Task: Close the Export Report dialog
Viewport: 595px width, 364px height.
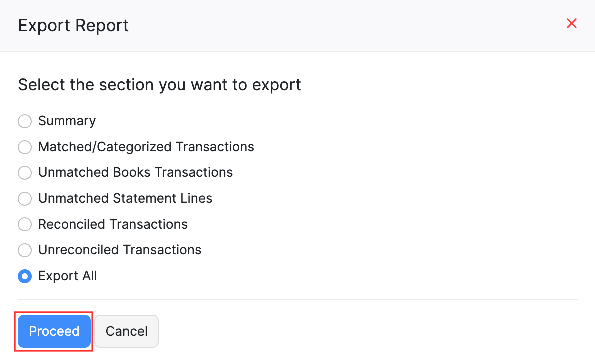Action: 572,23
